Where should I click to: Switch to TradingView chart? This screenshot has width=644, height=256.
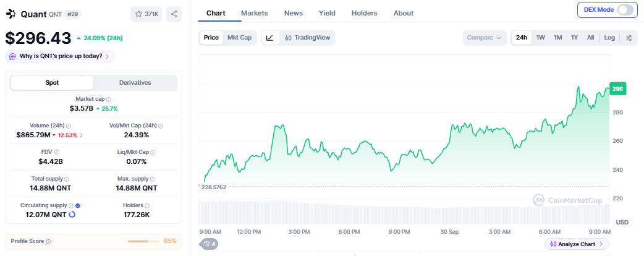coord(307,38)
